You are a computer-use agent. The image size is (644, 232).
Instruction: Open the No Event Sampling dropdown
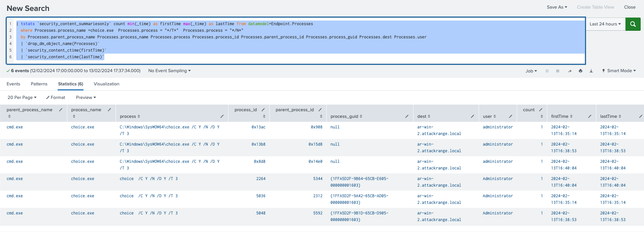coord(170,71)
